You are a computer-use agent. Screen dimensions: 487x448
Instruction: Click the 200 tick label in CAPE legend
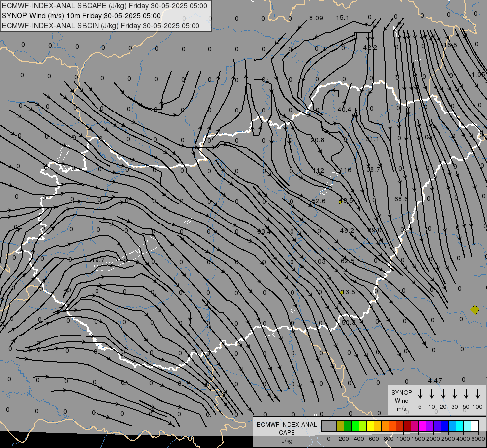pos(344,439)
